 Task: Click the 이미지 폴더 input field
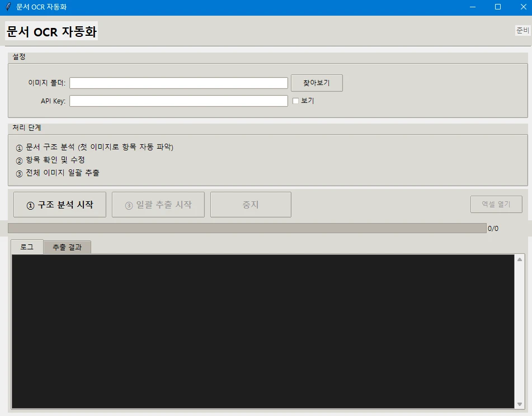(178, 83)
